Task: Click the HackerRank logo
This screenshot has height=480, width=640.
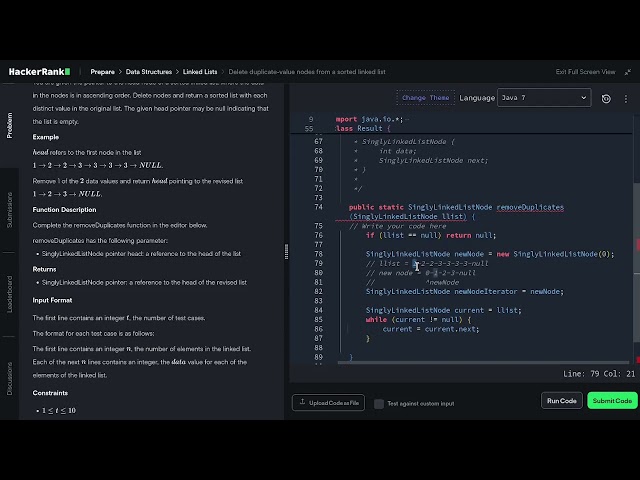Action: (x=39, y=72)
